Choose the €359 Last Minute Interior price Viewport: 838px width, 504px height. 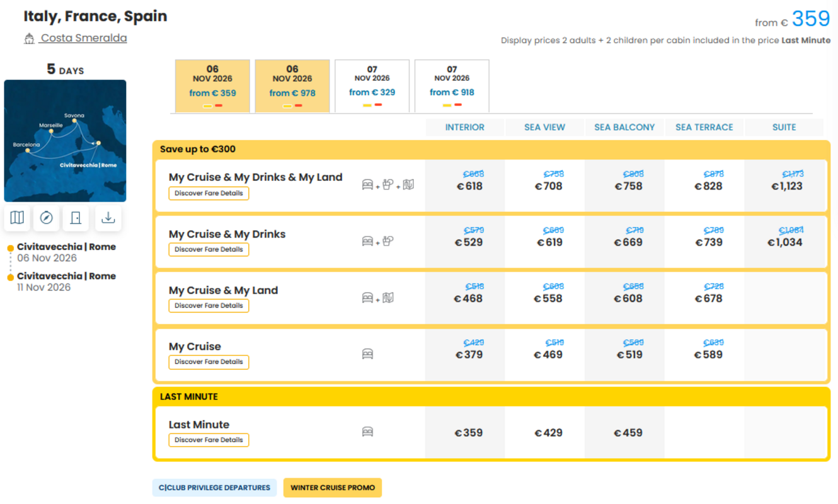469,433
